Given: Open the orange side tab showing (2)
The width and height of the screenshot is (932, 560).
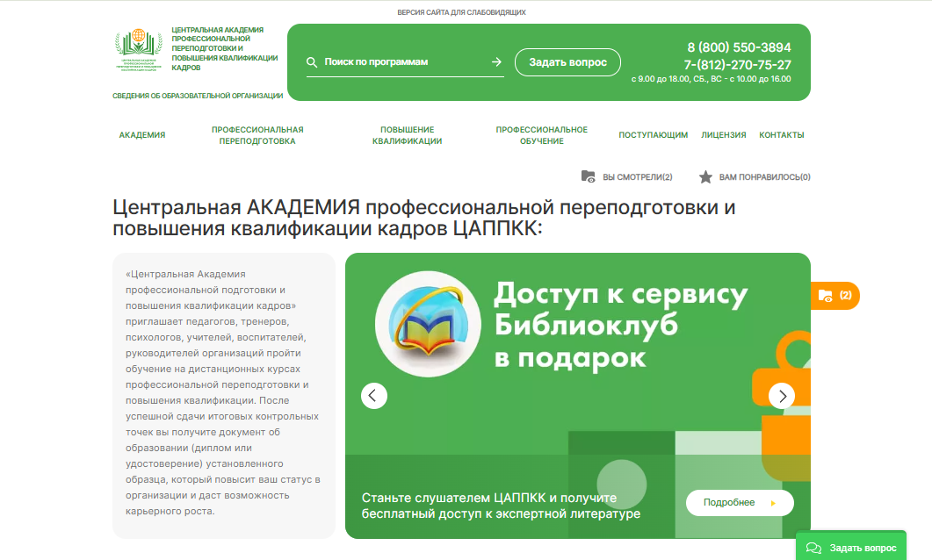Looking at the screenshot, I should 835,295.
